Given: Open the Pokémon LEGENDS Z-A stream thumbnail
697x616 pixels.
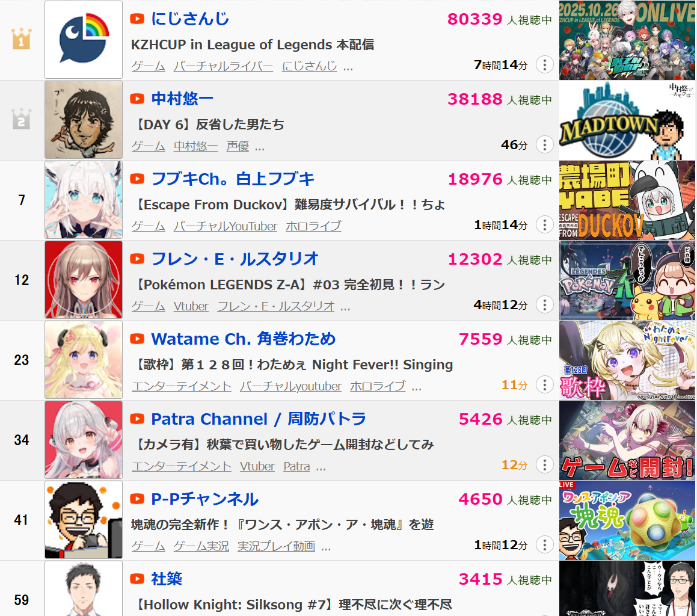Looking at the screenshot, I should tap(627, 281).
